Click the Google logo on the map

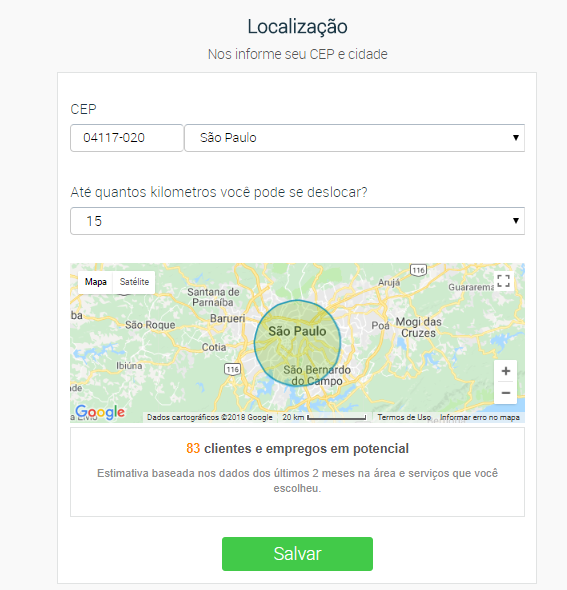tap(100, 412)
